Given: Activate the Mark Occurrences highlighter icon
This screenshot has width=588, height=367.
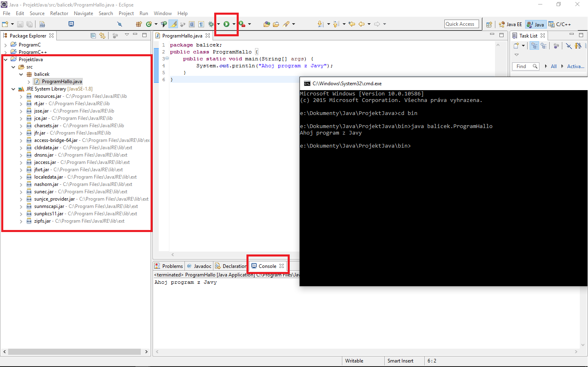Looking at the screenshot, I should coord(173,24).
